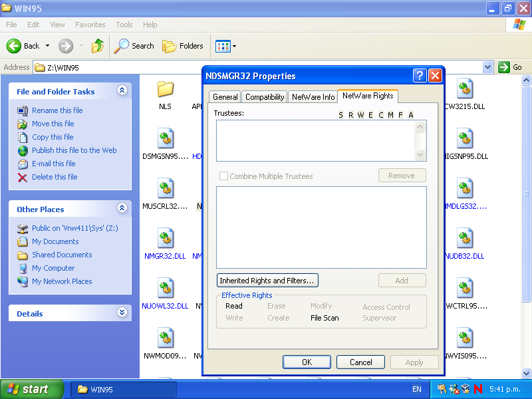The image size is (532, 399).
Task: Select the NLS folder icon
Action: pyautogui.click(x=165, y=90)
